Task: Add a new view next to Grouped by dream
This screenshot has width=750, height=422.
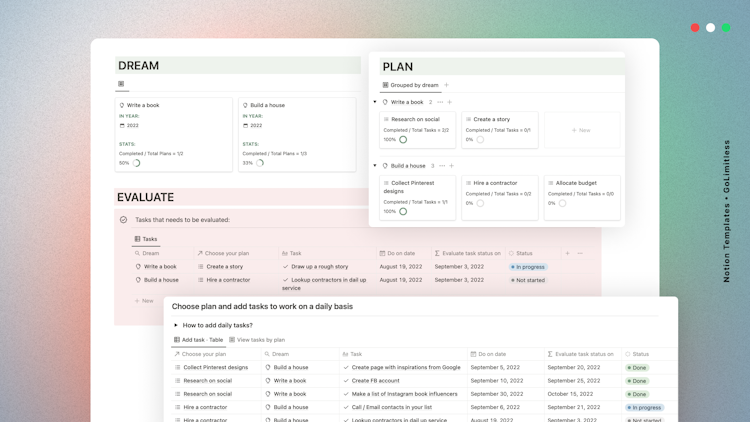Action: coord(446,85)
